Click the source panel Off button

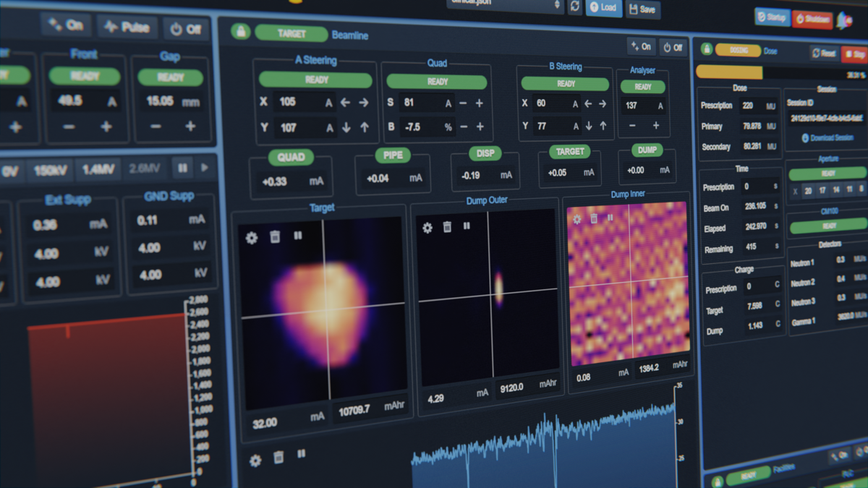(x=184, y=30)
